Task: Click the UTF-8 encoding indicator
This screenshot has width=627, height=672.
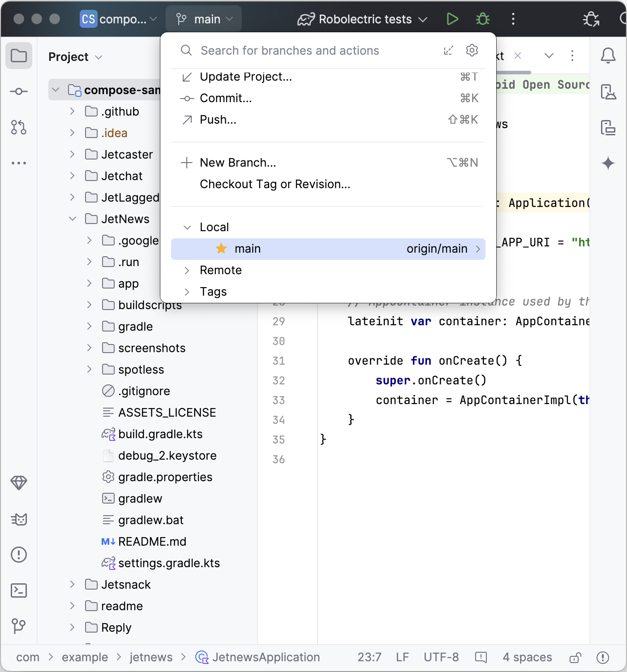Action: (x=441, y=657)
